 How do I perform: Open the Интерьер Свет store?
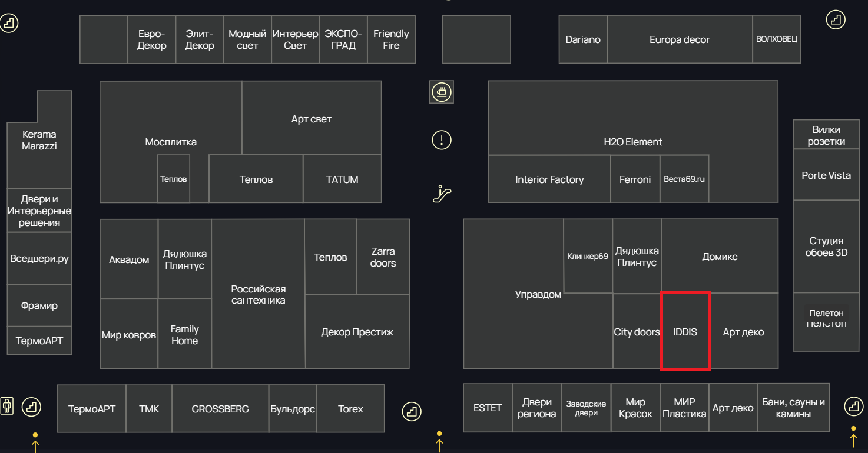[295, 39]
